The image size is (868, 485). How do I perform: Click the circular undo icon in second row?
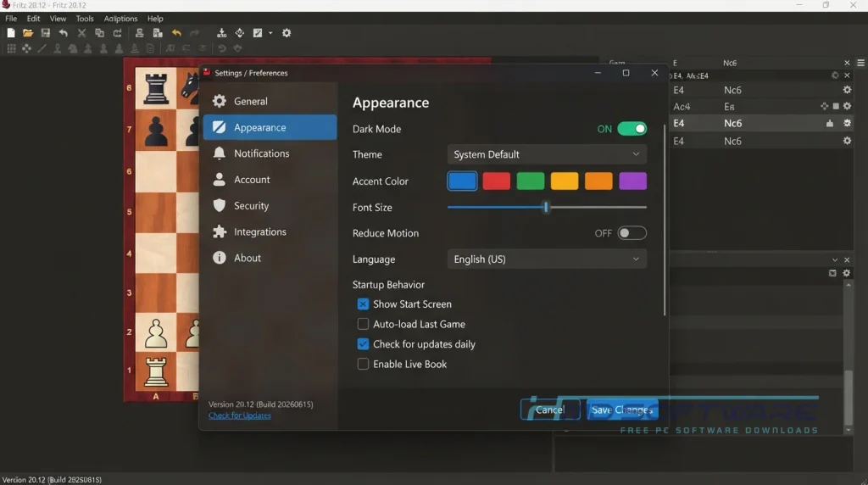pyautogui.click(x=222, y=48)
